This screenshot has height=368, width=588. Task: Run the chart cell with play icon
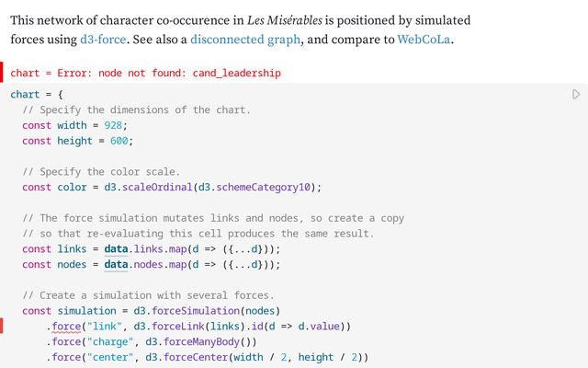576,94
